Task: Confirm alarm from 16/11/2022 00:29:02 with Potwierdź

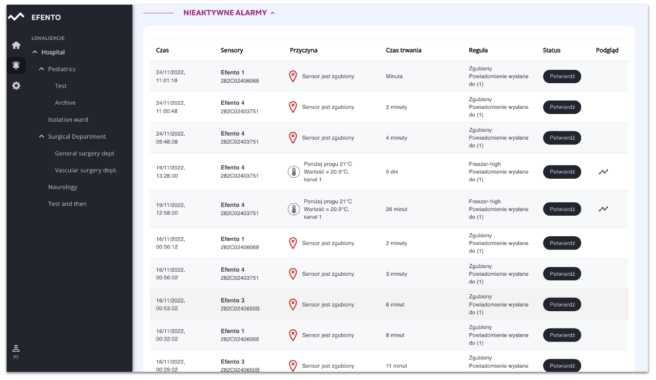Action: click(x=562, y=366)
